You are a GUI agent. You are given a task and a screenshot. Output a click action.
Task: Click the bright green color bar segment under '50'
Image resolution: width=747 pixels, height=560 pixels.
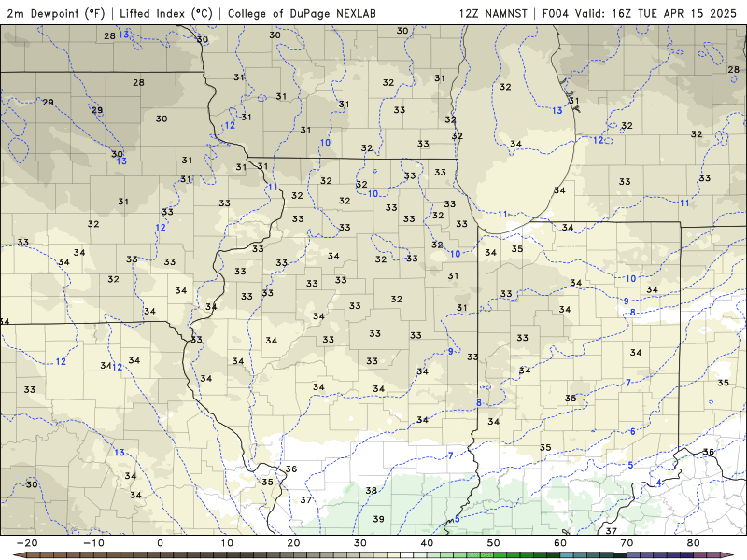[500, 555]
